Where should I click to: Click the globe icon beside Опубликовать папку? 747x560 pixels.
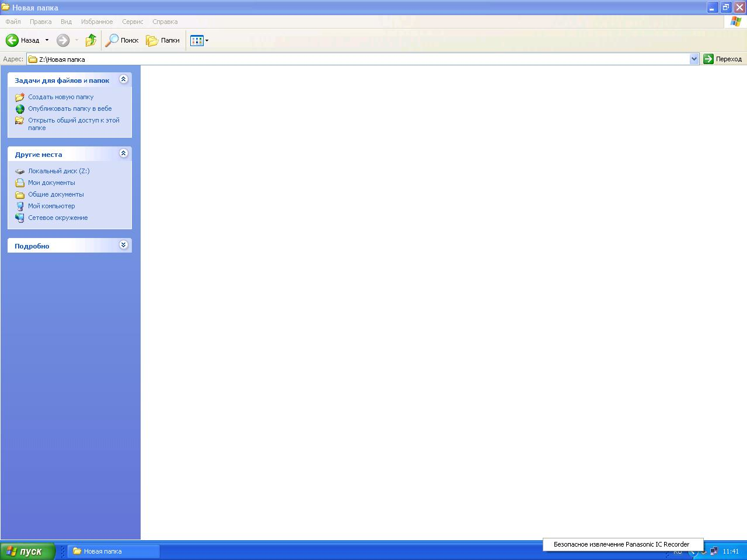20,108
